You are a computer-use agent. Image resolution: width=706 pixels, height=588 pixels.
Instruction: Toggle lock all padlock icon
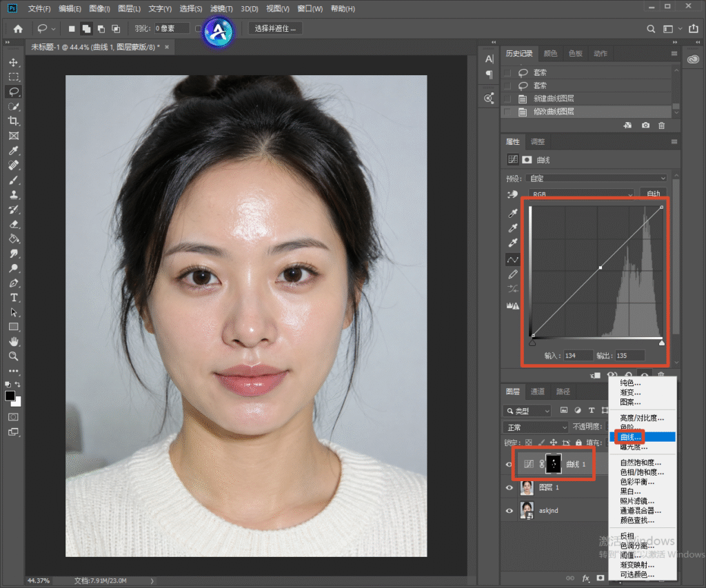578,443
